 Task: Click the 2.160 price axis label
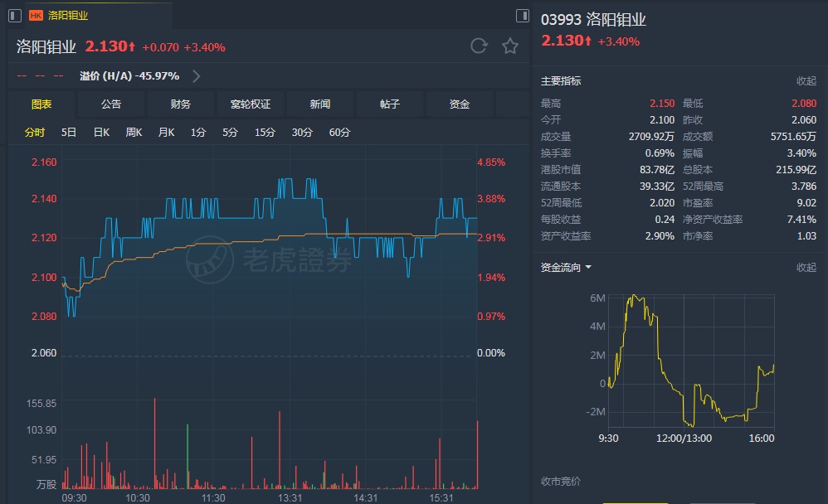tap(44, 162)
